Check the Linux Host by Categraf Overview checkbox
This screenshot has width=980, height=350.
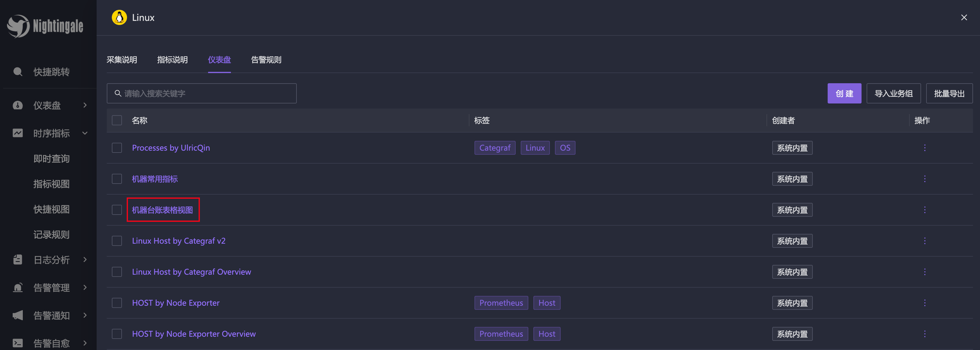pos(117,272)
